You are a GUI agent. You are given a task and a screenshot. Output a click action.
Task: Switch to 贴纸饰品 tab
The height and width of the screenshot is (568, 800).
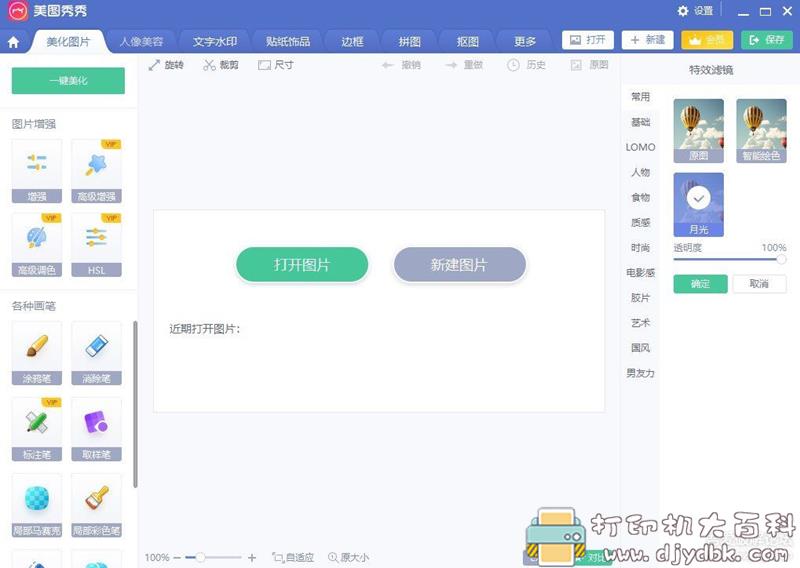[x=288, y=42]
